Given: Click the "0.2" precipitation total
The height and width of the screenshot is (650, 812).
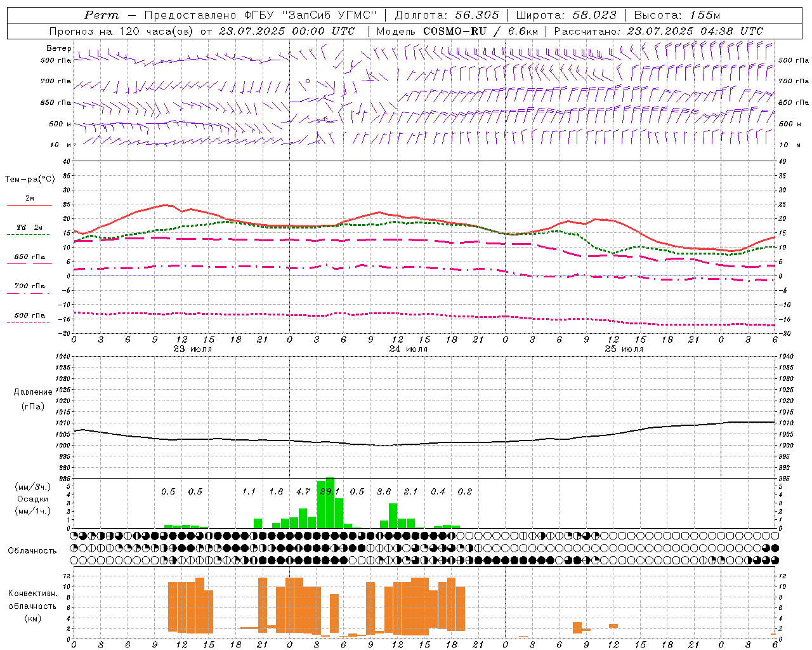Looking at the screenshot, I should (465, 492).
